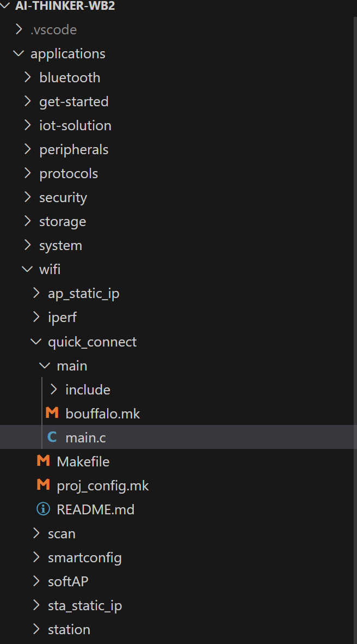Open the smartconfig folder

[85, 557]
